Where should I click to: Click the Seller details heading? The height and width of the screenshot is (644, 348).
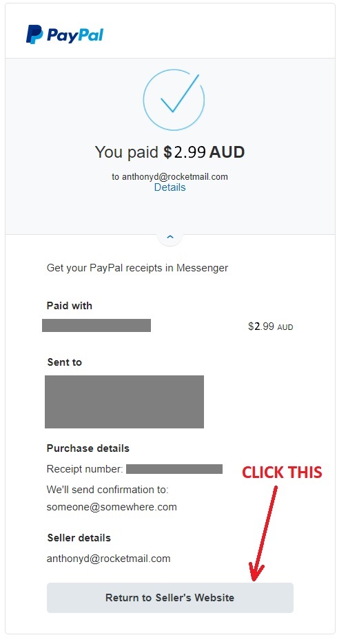79,538
